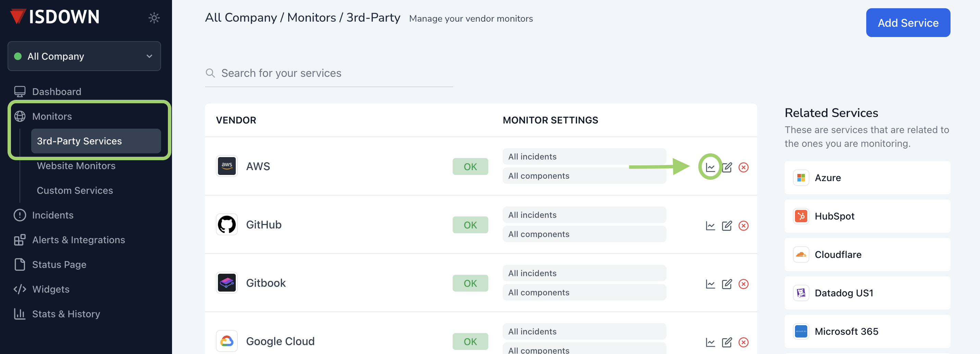Toggle the light/dark theme sun icon
The image size is (980, 354).
pos(154,18)
